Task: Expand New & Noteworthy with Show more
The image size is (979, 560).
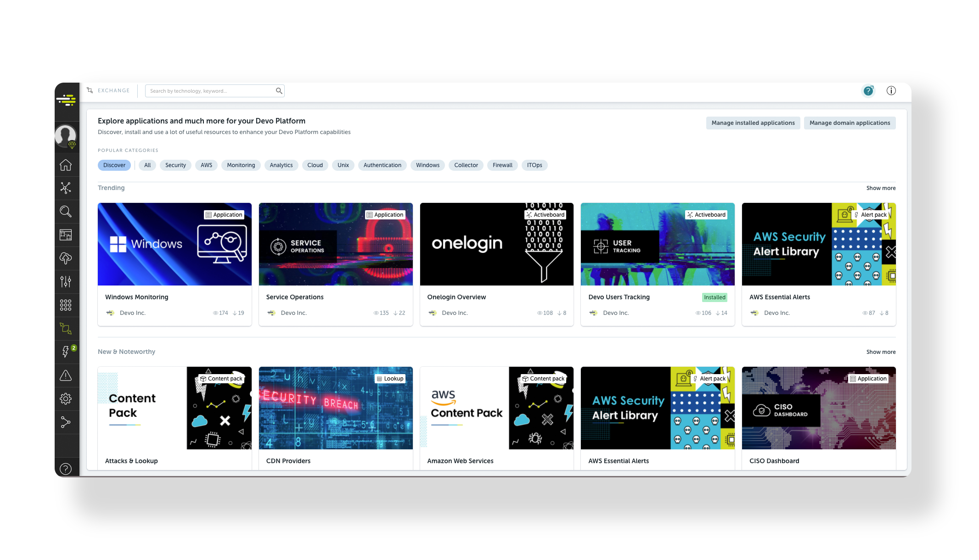Action: click(880, 352)
